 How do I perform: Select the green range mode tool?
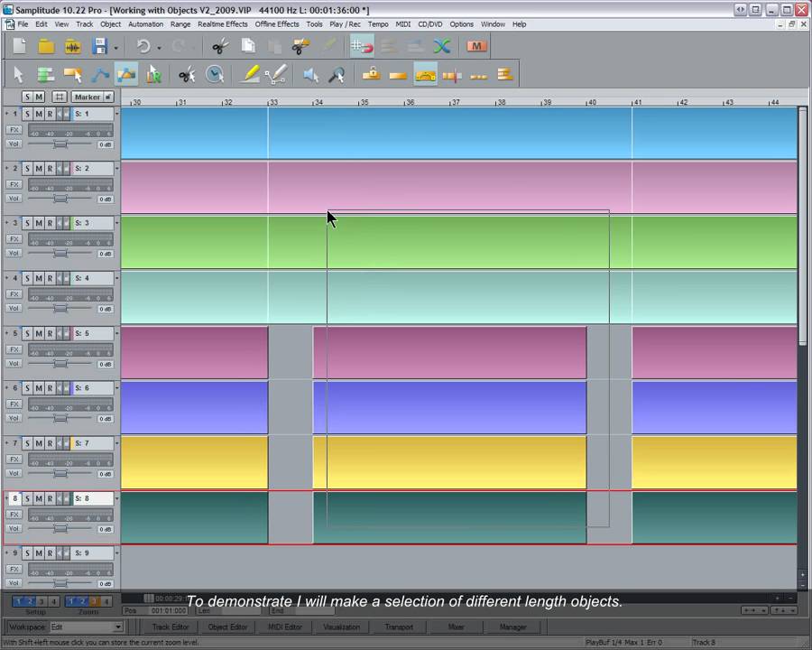pyautogui.click(x=46, y=75)
